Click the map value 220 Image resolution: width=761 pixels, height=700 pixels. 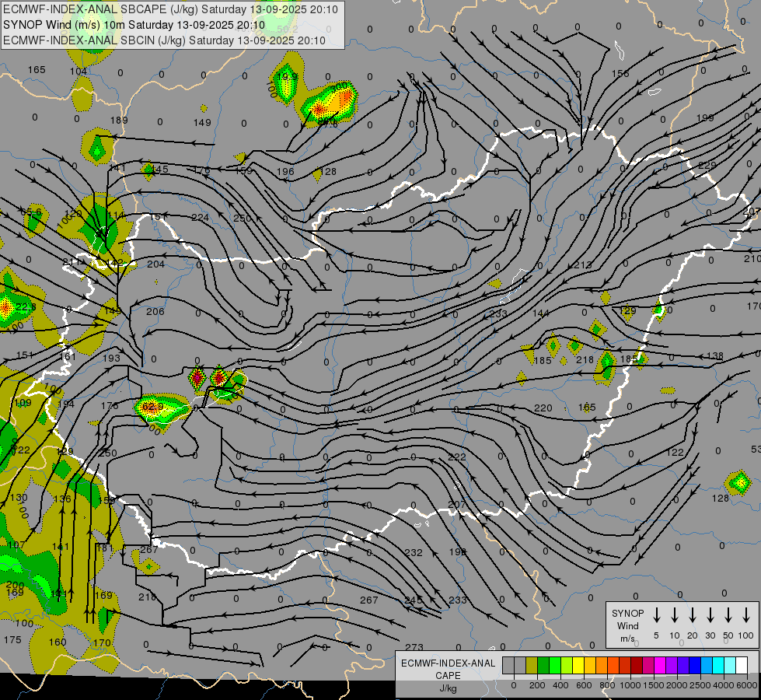click(x=543, y=408)
